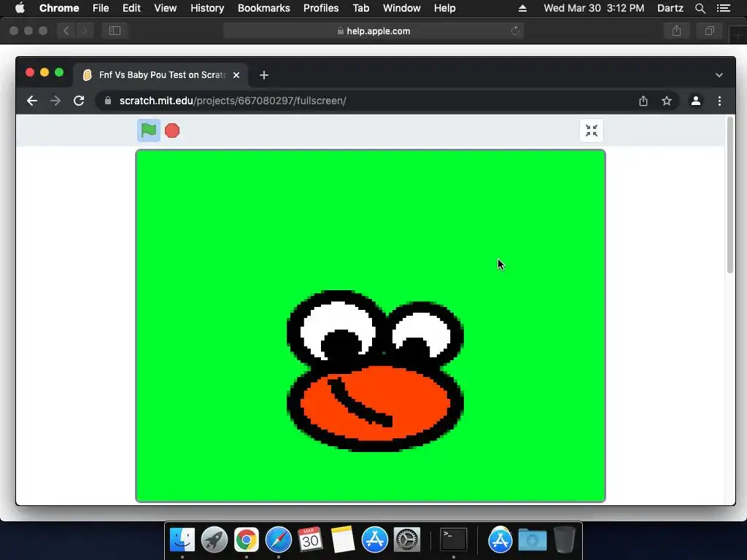This screenshot has width=747, height=560.
Task: Open the Chrome three-dot menu
Action: [x=719, y=101]
